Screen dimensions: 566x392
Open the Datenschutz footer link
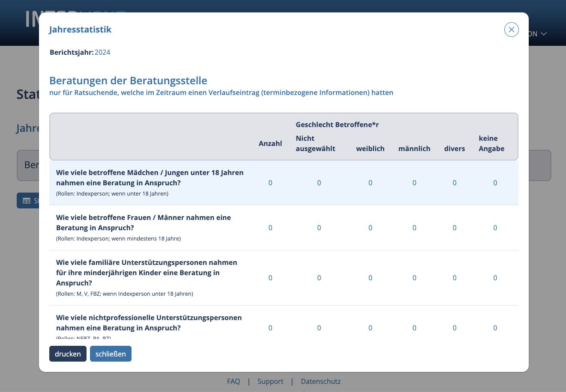point(320,381)
